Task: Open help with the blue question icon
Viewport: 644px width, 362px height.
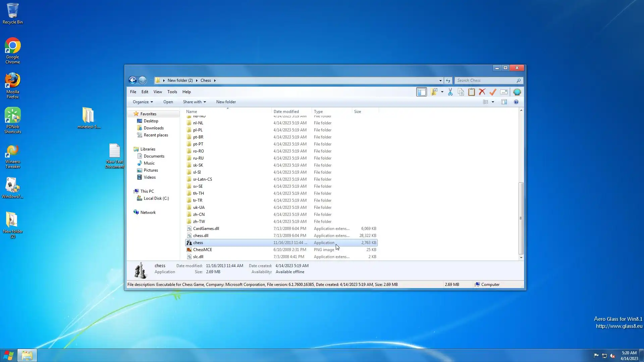Action: click(x=516, y=102)
